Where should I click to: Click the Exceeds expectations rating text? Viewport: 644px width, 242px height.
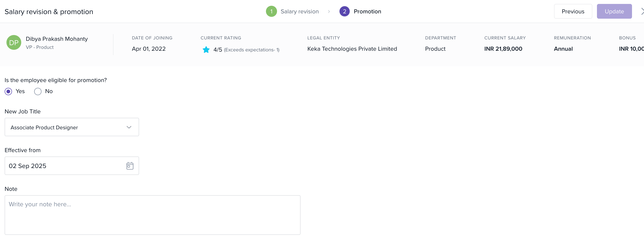click(251, 50)
